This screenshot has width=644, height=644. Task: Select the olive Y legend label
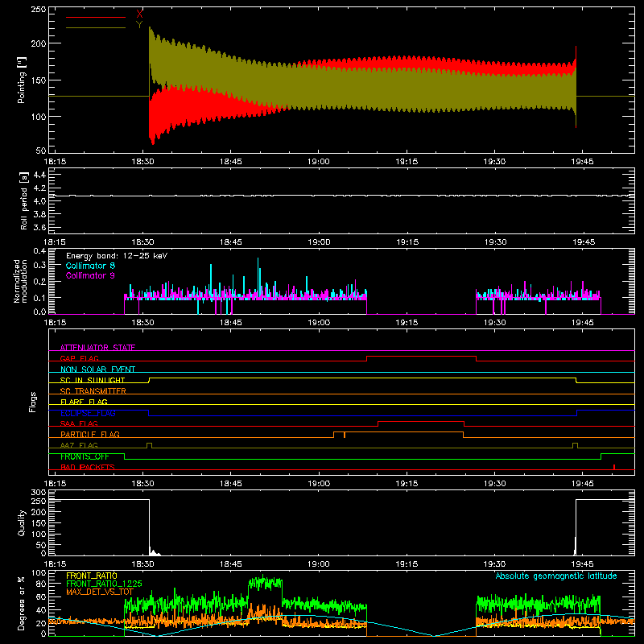click(139, 25)
